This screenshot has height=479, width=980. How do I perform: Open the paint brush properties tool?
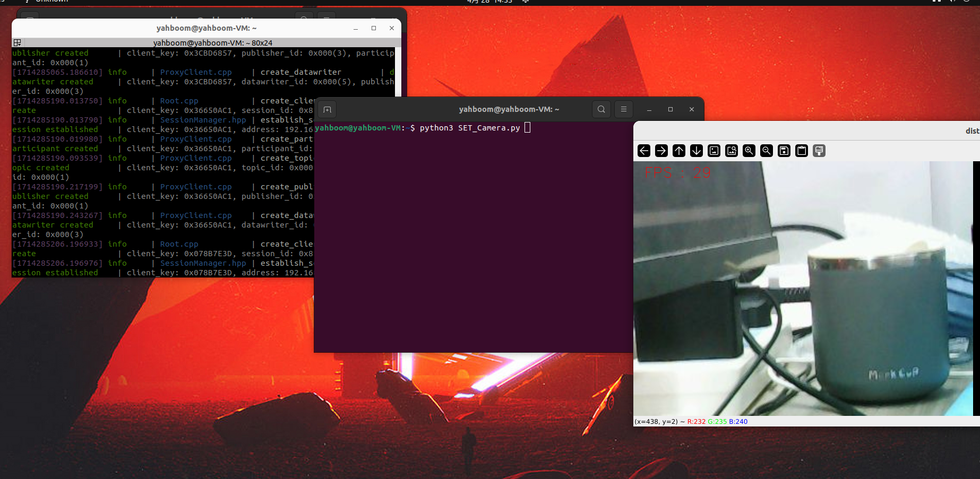point(819,151)
